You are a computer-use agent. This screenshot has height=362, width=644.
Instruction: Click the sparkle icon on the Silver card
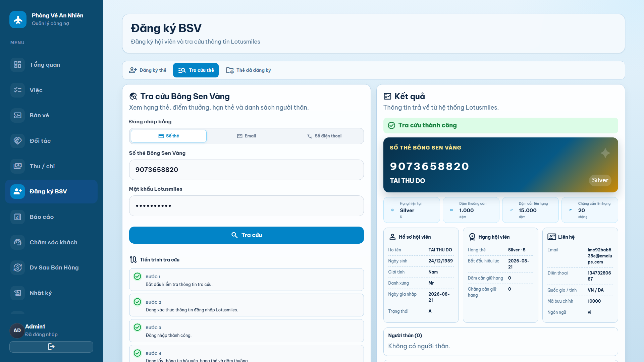coord(605,153)
